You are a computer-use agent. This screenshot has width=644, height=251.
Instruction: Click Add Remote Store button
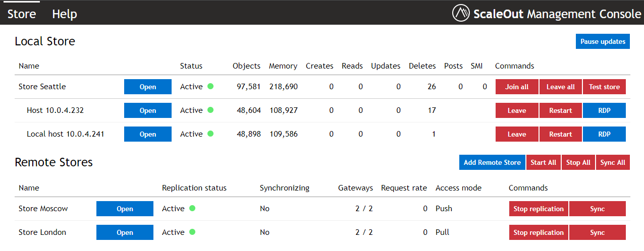tap(492, 162)
